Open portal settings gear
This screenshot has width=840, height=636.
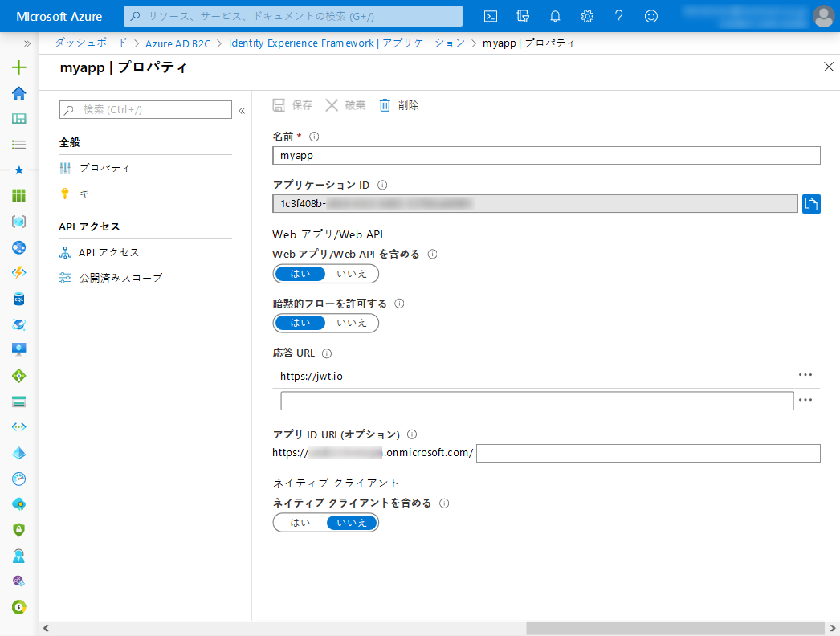point(587,16)
